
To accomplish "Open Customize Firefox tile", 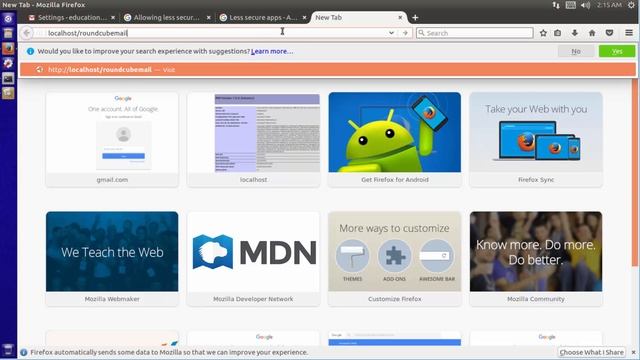I will pyautogui.click(x=394, y=258).
